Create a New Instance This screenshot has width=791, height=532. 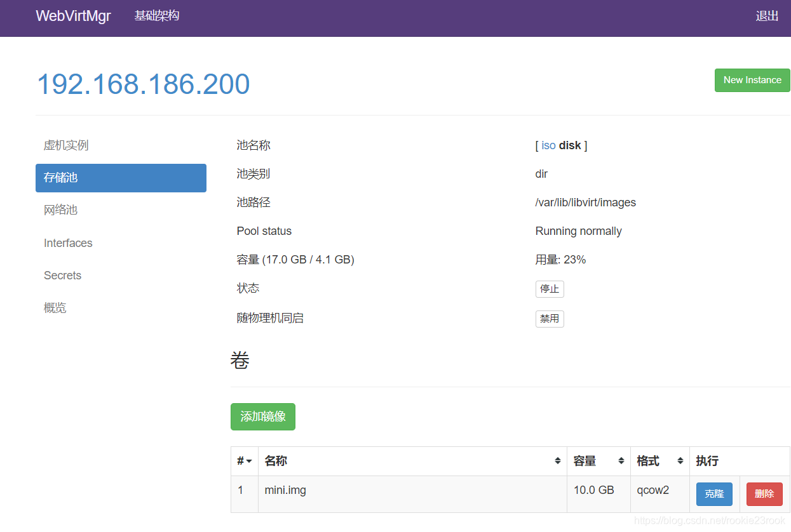pyautogui.click(x=752, y=80)
